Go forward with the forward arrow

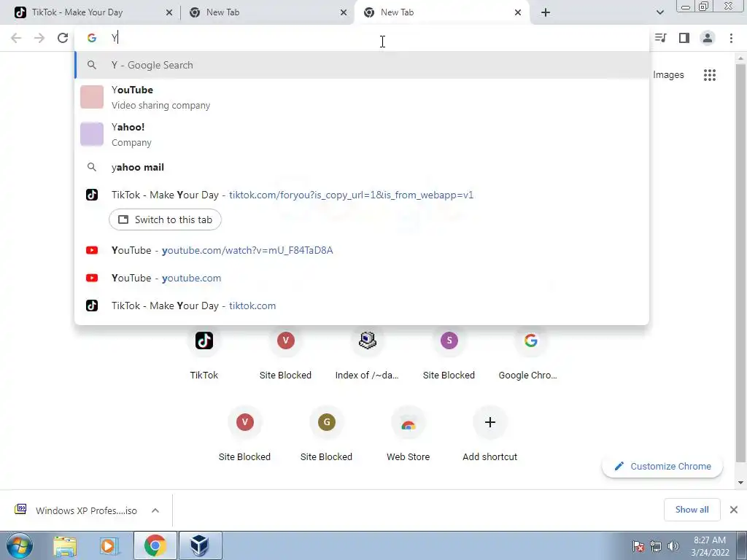[x=39, y=38]
